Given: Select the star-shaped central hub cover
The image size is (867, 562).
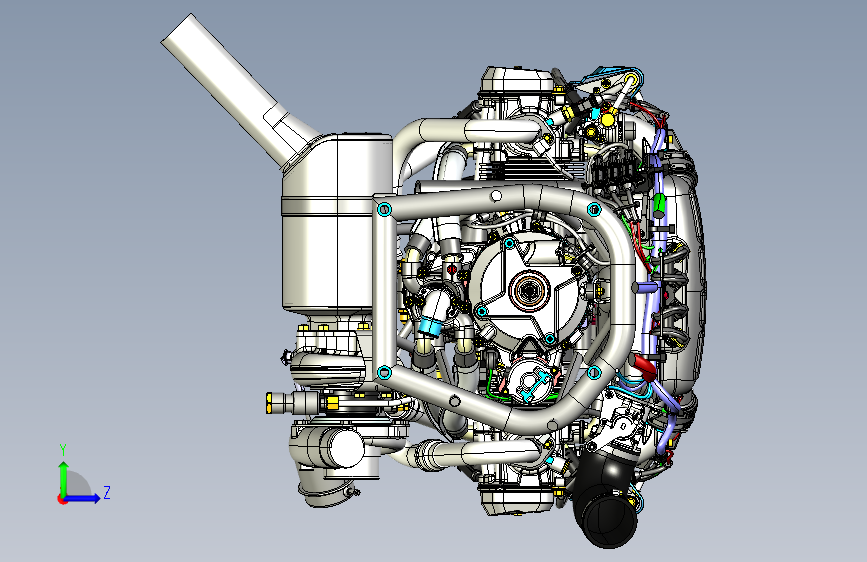Looking at the screenshot, I should 528,290.
